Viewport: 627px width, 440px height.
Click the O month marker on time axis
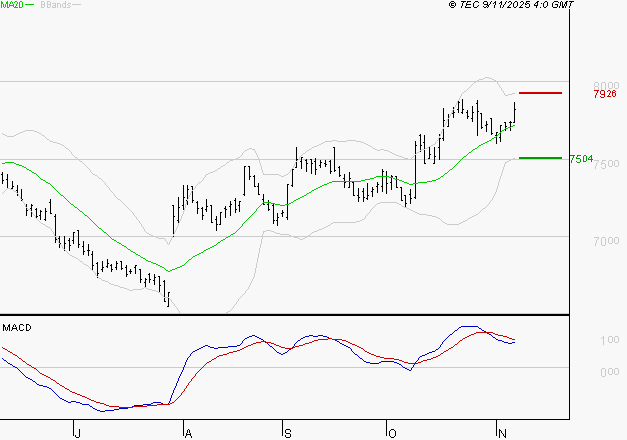[x=392, y=433]
